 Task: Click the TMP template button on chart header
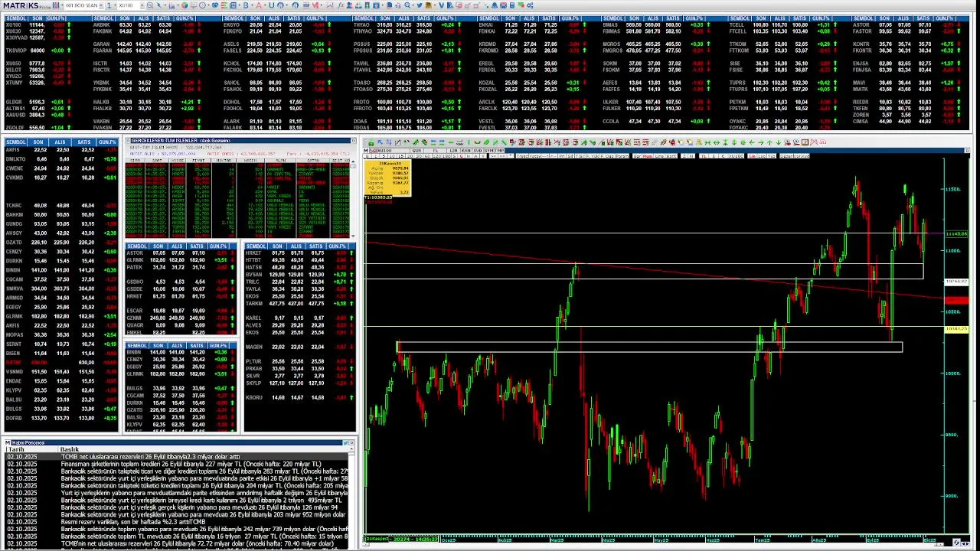pyautogui.click(x=500, y=151)
